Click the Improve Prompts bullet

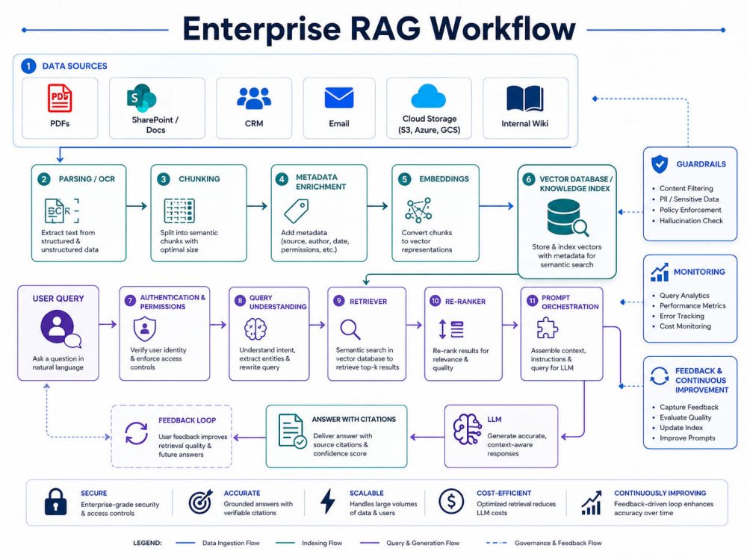[x=687, y=438]
